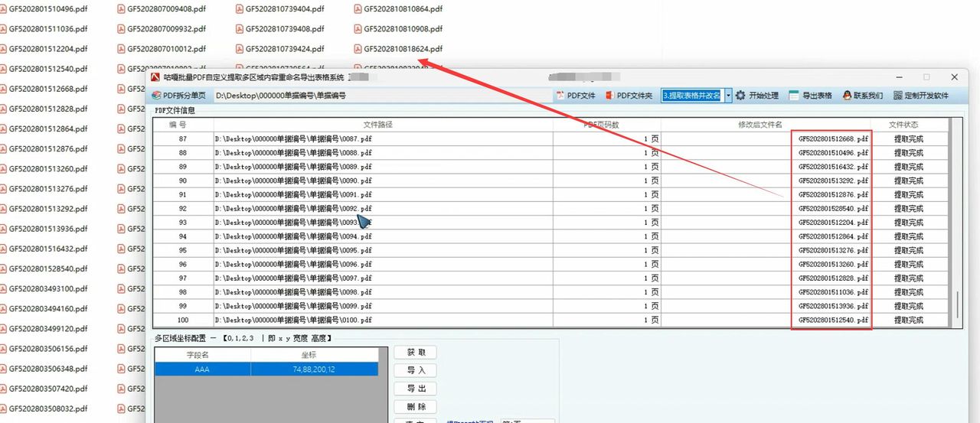The height and width of the screenshot is (423, 980).
Task: Select the 3.提取表格并改名 combo box text
Action: 692,96
